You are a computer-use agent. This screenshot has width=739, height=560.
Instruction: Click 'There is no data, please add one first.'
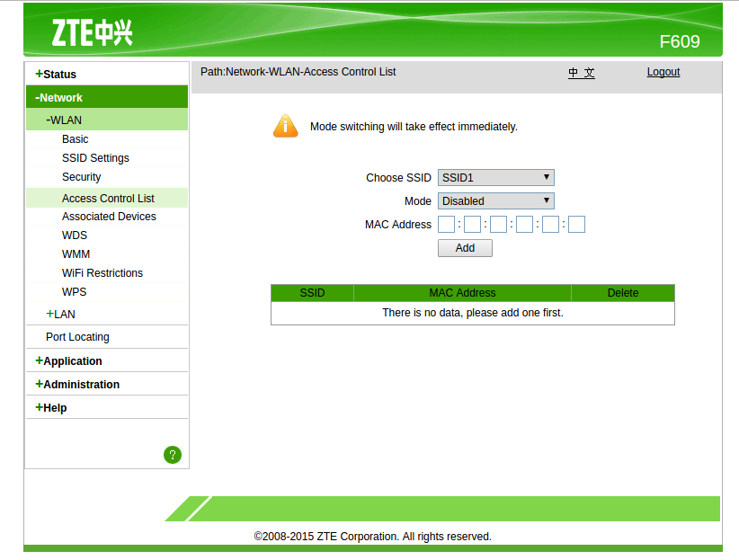click(473, 313)
